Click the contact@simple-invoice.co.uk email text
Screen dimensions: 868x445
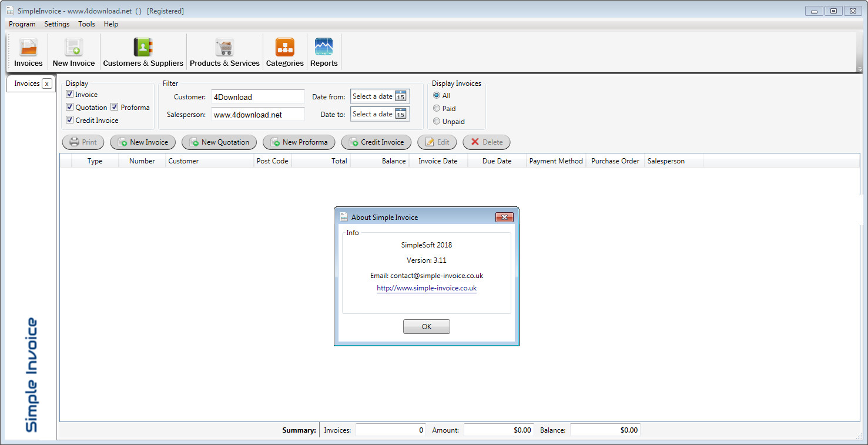pos(437,275)
